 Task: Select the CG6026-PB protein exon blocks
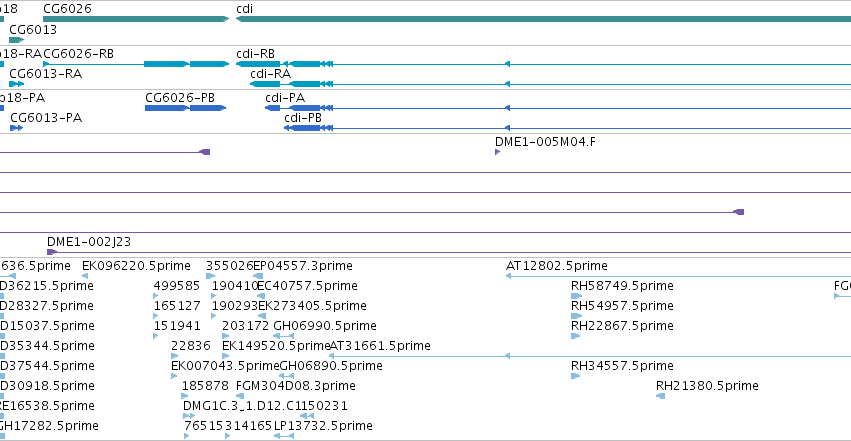pos(185,108)
